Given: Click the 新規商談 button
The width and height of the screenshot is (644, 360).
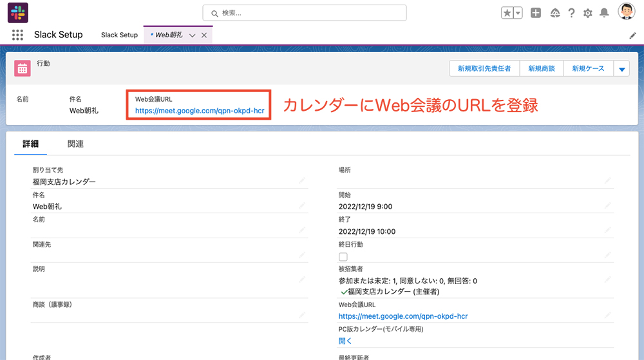Looking at the screenshot, I should (542, 68).
